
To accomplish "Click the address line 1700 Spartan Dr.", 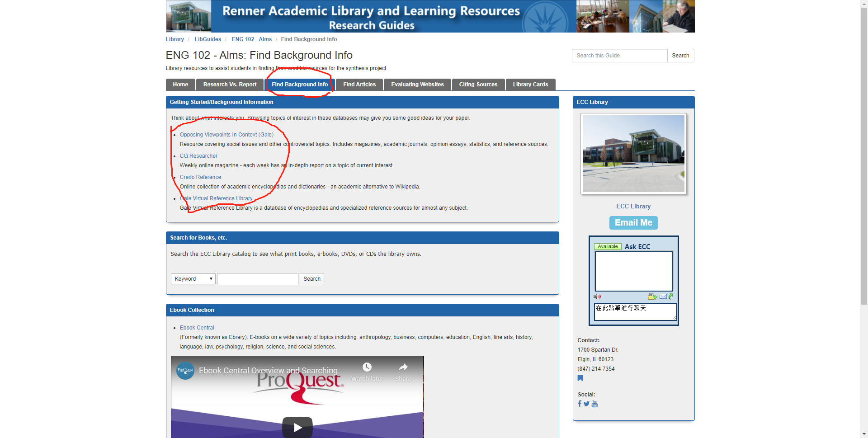I will [598, 350].
